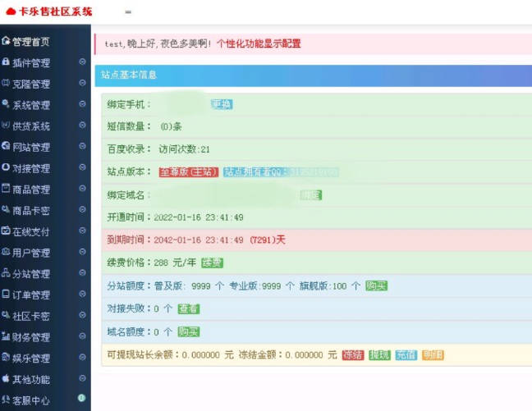Click the green badge beside 客服中心
The height and width of the screenshot is (411, 532).
(81, 398)
